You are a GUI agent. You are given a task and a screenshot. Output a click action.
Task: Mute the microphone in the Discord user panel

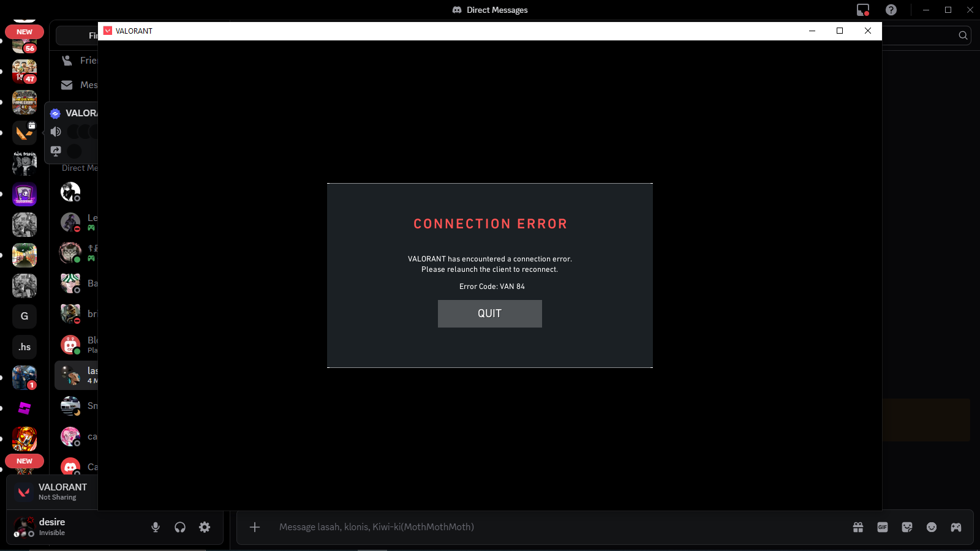pos(156,527)
